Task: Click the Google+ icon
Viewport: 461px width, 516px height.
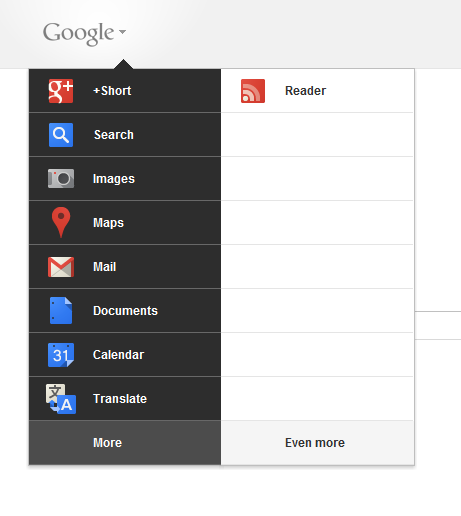Action: click(x=61, y=91)
